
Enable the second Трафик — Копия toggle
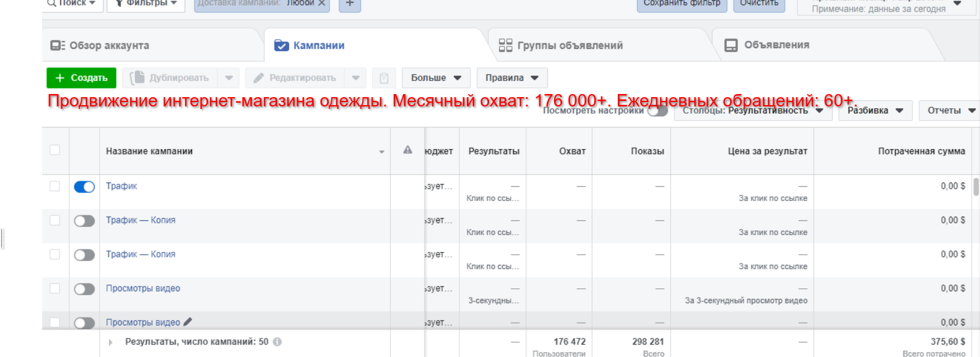pos(84,255)
